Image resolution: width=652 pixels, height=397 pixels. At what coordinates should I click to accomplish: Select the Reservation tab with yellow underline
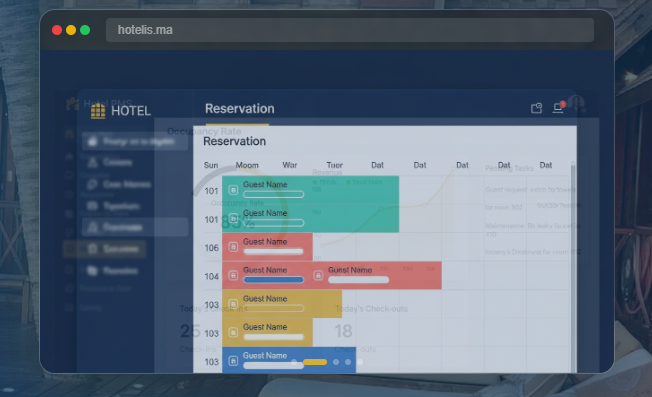(240, 109)
